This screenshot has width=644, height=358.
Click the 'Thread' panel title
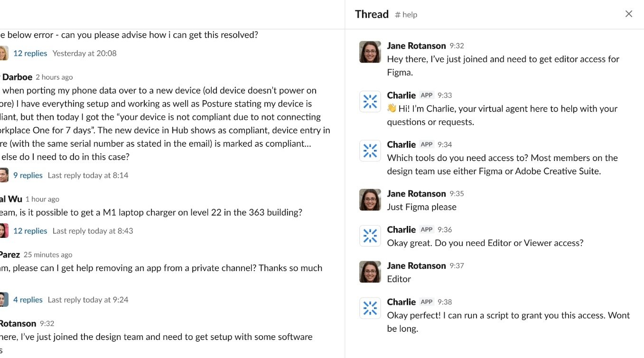tap(372, 14)
